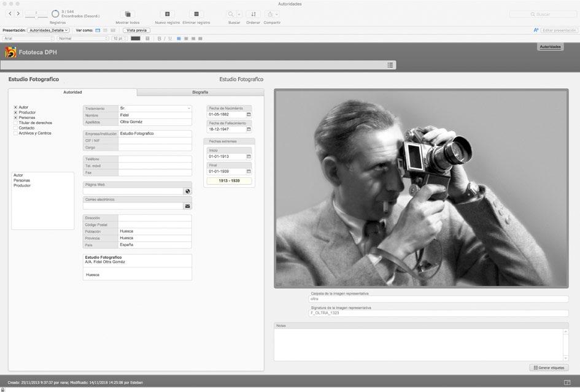
Task: Switch to list view icon
Action: click(106, 30)
